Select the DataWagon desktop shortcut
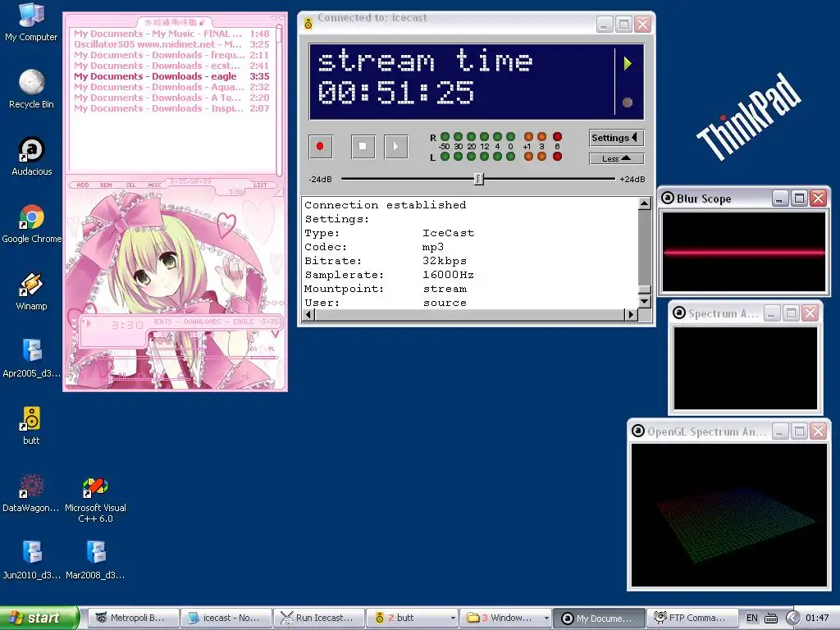 coord(31,493)
